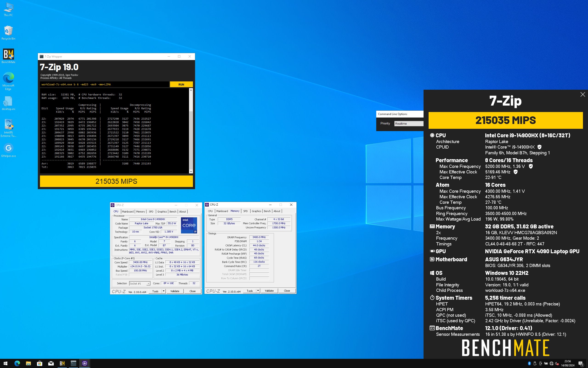
Task: Open Intel(R) Extreme Tuning desktop shortcut
Action: point(8,128)
